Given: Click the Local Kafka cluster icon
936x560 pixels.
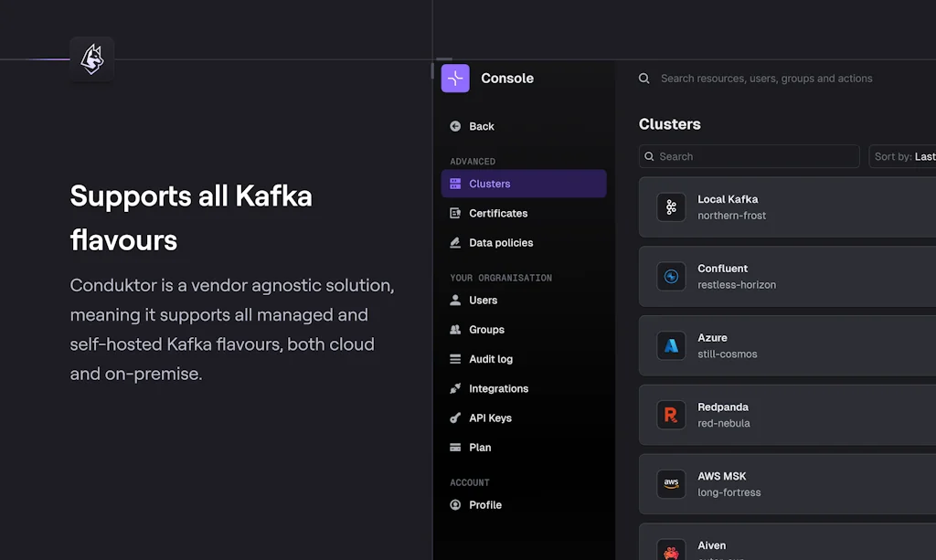Looking at the screenshot, I should click(x=671, y=207).
